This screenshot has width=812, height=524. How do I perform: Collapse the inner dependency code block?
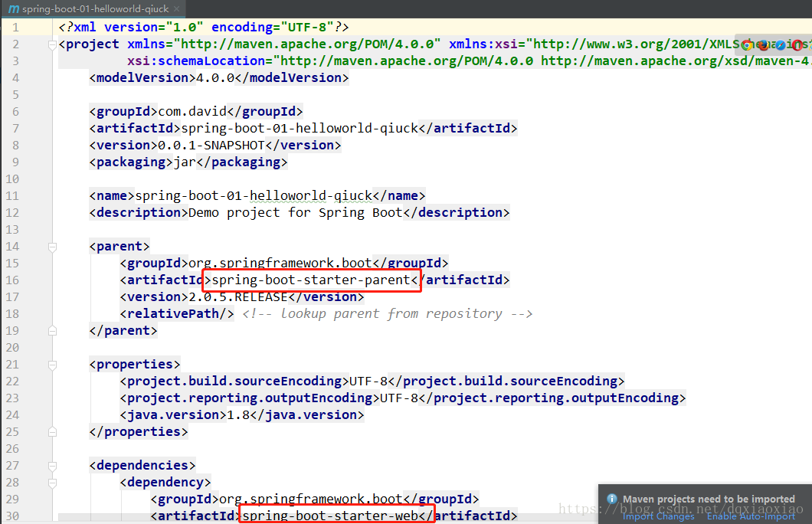[x=51, y=483]
